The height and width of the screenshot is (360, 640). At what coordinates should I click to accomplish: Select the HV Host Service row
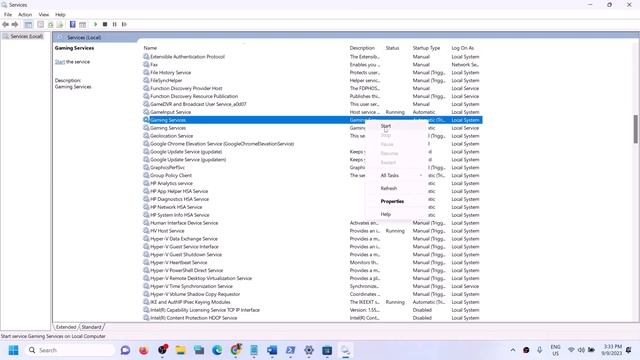click(312, 231)
